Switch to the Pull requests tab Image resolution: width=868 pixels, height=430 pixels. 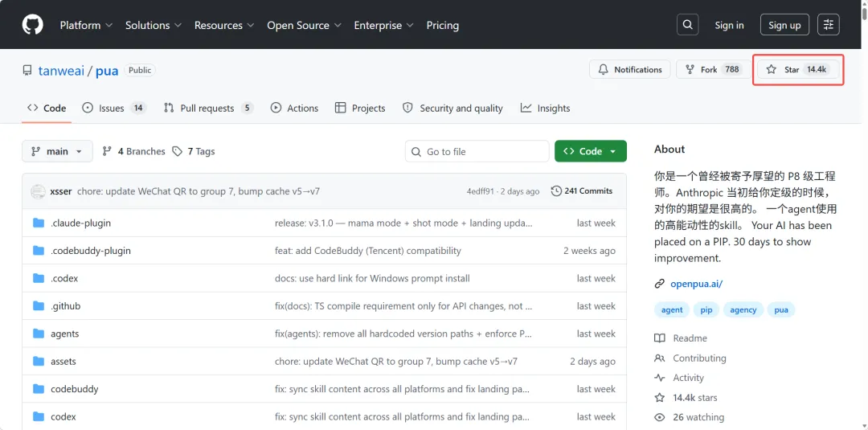209,108
